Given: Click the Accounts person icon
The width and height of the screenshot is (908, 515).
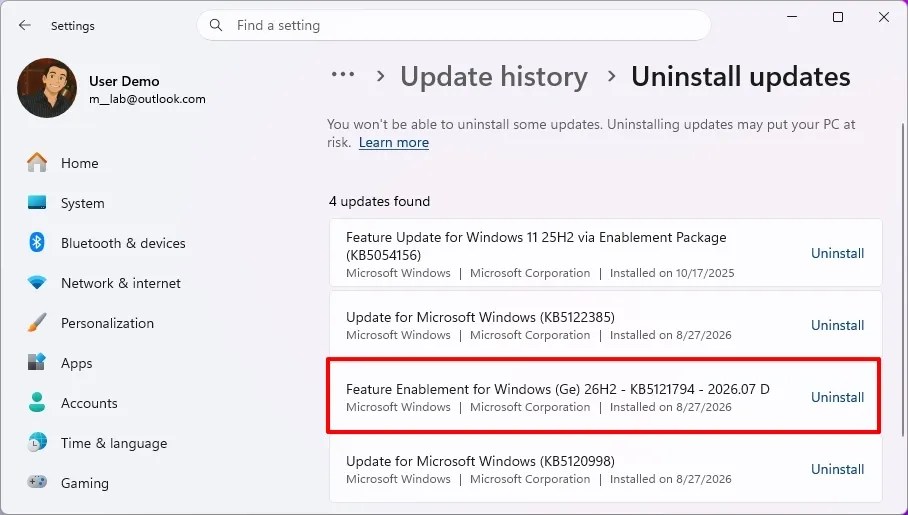Looking at the screenshot, I should click(37, 403).
